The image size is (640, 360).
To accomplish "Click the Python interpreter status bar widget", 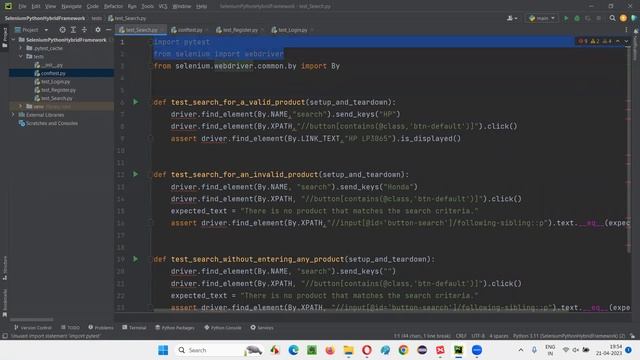I will 569,336.
